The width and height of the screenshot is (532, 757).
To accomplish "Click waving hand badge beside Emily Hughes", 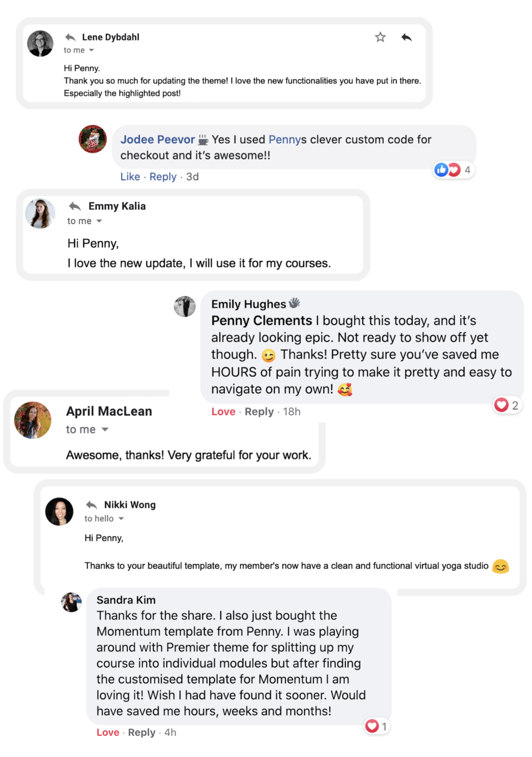I will [x=294, y=303].
